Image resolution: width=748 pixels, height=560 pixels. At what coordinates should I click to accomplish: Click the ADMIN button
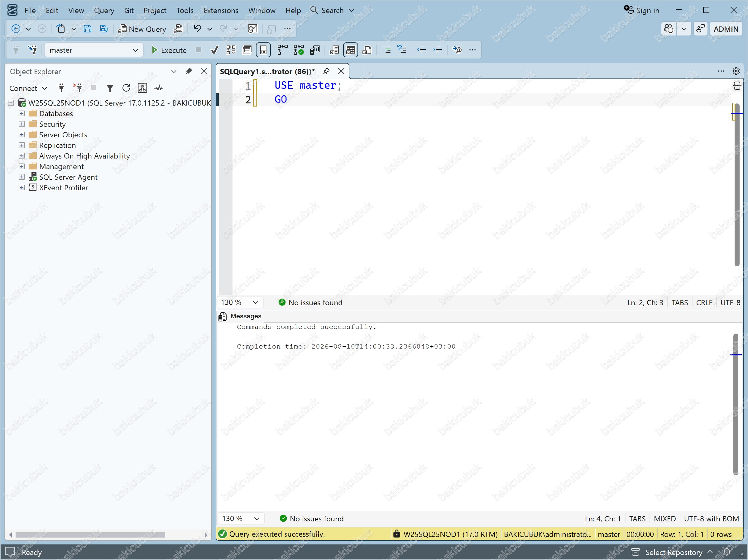click(726, 29)
